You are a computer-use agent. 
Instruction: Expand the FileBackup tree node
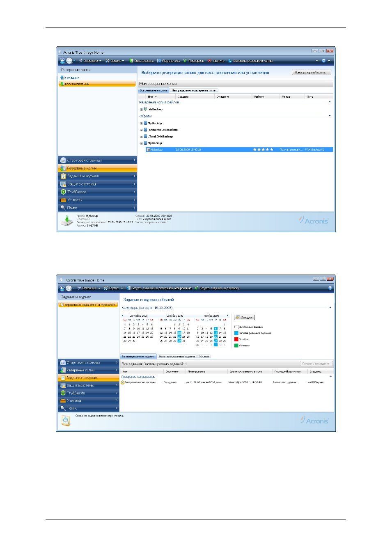point(141,110)
